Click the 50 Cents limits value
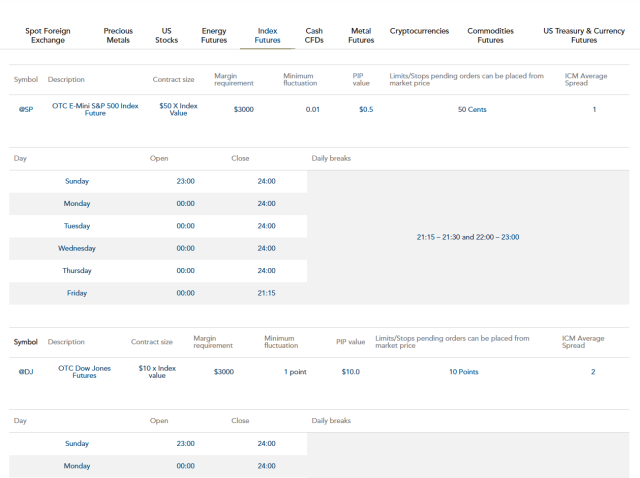 (x=471, y=109)
